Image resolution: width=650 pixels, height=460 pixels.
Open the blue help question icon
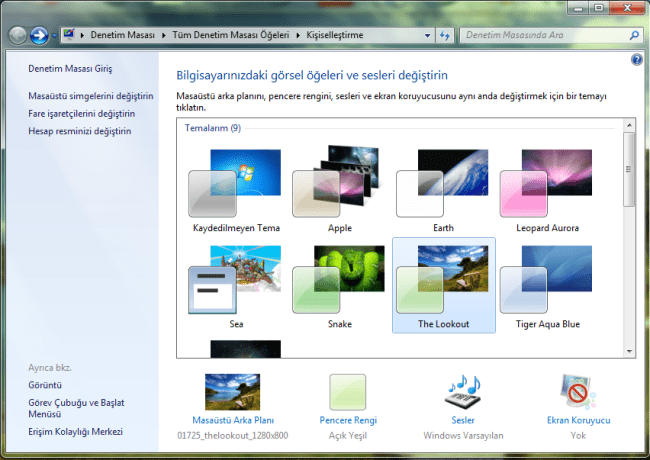coord(636,60)
